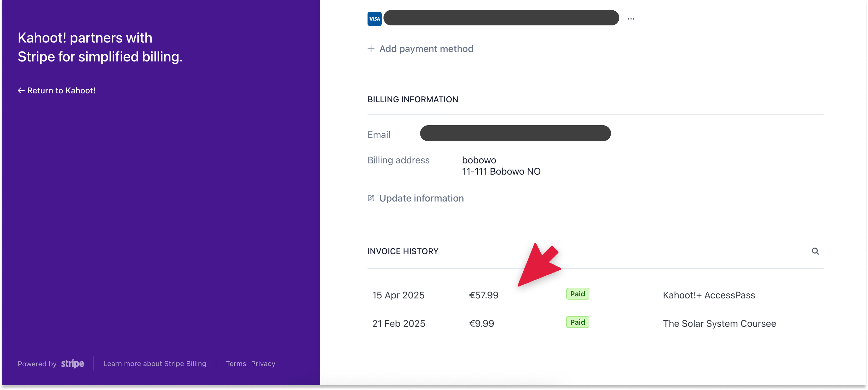868x390 pixels.
Task: Click the €9.99 invoice amount
Action: (x=482, y=323)
